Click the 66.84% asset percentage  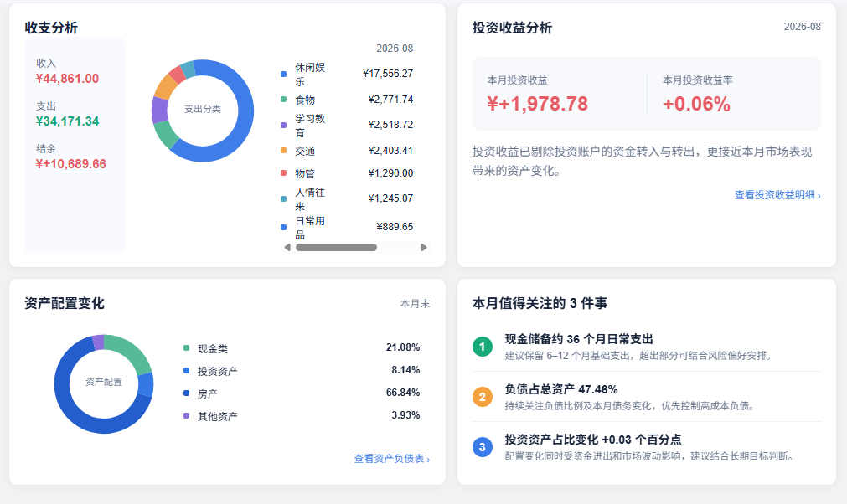[403, 393]
